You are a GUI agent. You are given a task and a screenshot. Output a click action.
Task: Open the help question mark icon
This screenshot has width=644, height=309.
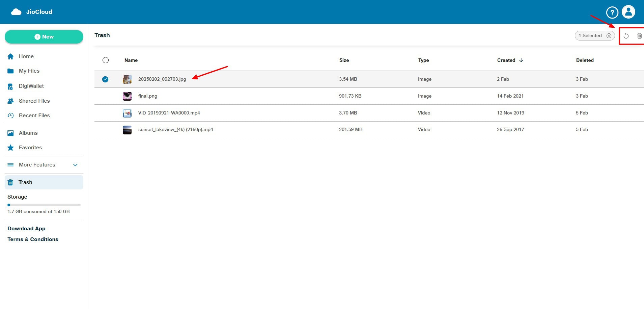coord(612,12)
